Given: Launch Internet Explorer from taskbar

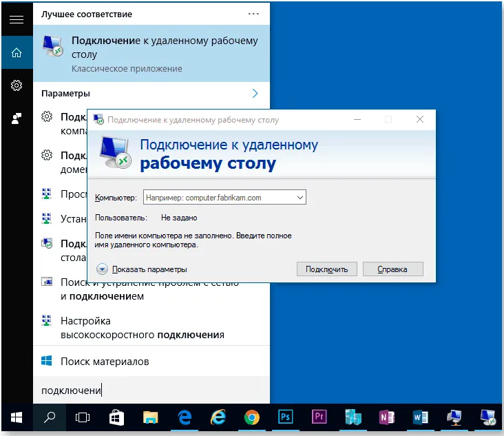Looking at the screenshot, I should point(218,417).
